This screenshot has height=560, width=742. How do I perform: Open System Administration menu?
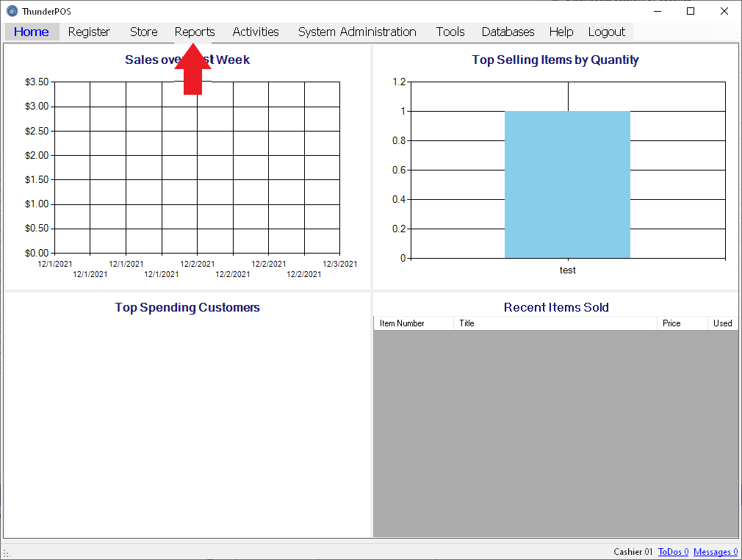(357, 32)
